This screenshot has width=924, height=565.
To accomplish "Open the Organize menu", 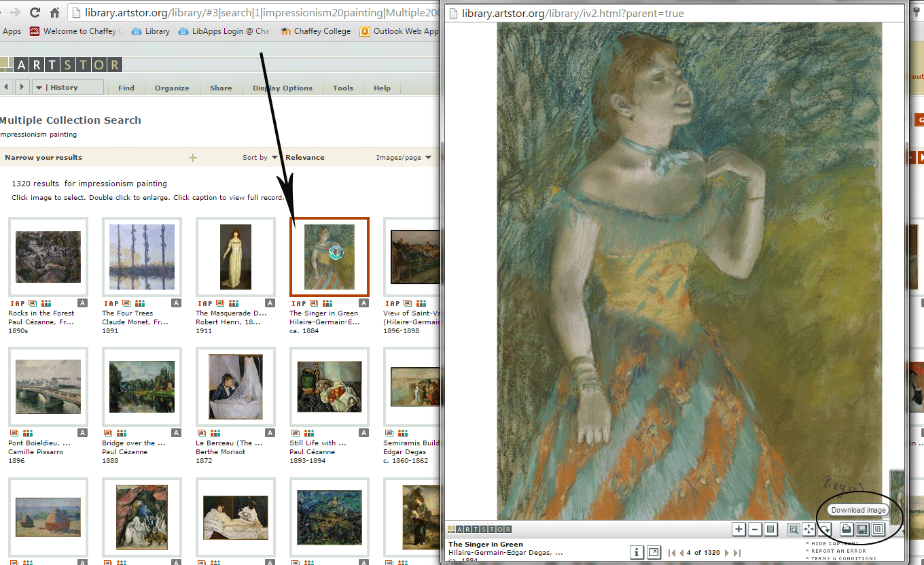I will point(172,88).
